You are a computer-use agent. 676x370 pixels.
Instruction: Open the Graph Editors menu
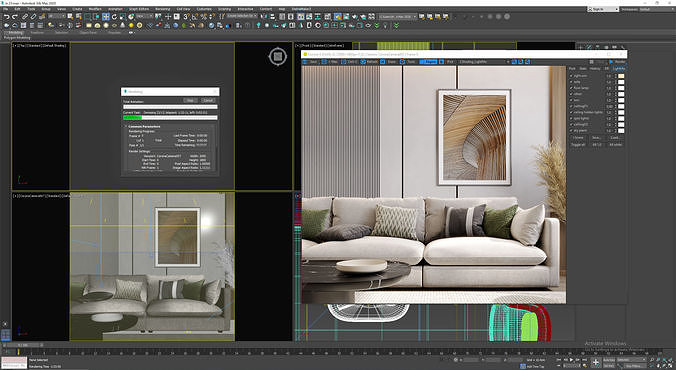coord(139,9)
